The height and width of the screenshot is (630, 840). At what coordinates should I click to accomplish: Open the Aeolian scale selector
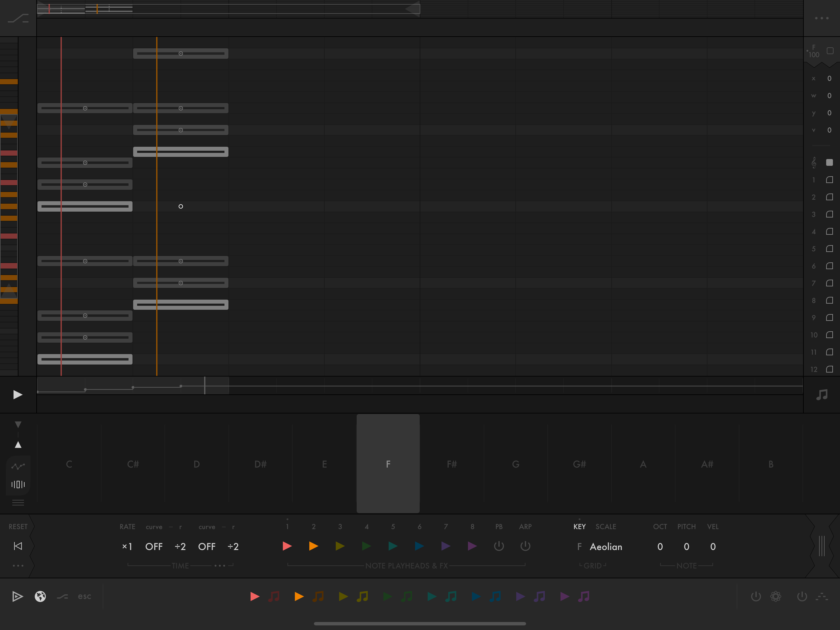[606, 546]
